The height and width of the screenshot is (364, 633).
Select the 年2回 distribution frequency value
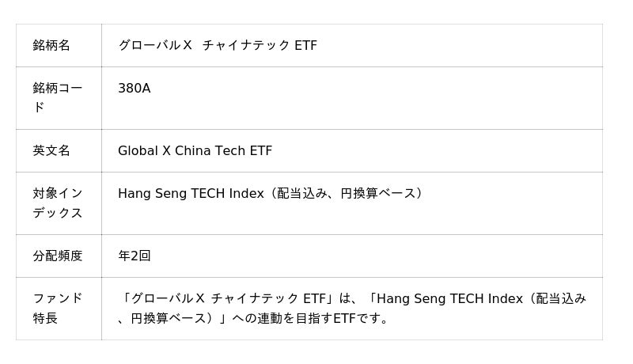coord(135,256)
